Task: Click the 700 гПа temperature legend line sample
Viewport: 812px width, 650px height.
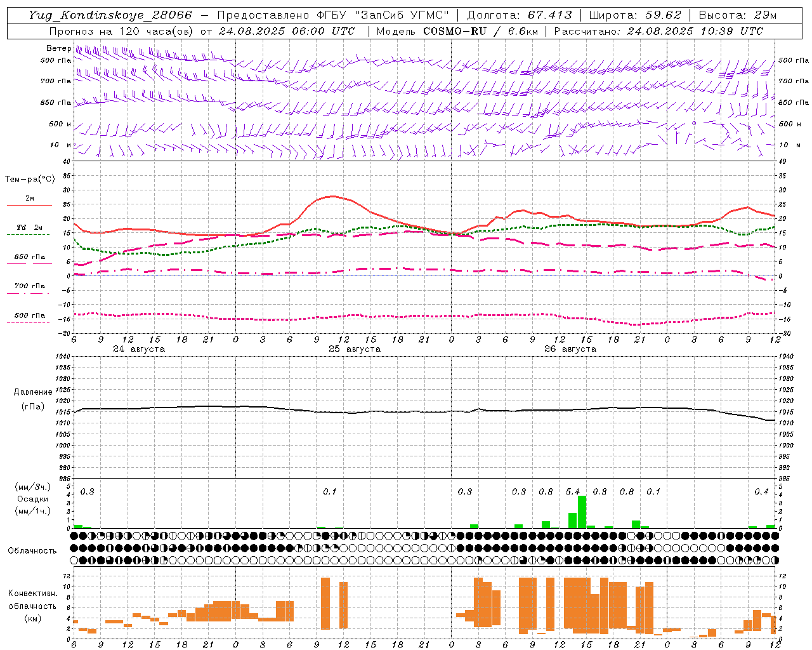Action: coord(29,293)
